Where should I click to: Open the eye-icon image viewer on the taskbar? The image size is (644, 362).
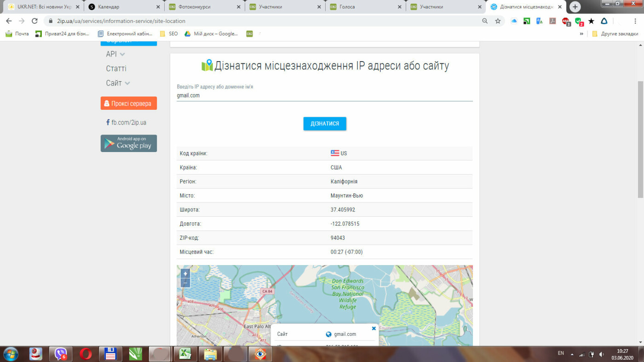coord(260,354)
